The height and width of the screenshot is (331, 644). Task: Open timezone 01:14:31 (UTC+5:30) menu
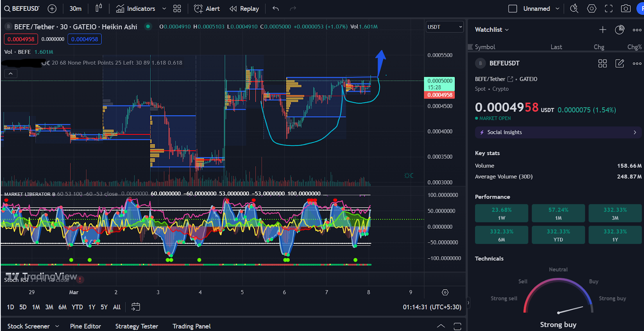point(432,307)
